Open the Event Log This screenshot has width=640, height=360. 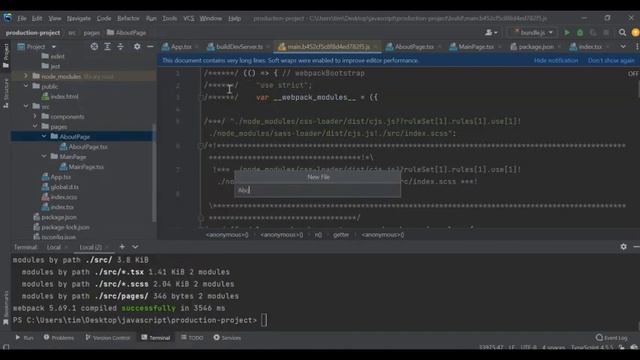[x=611, y=338]
